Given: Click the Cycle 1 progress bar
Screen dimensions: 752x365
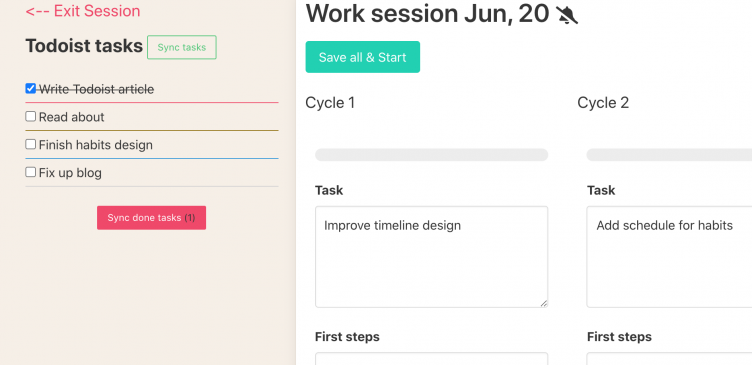Looking at the screenshot, I should tap(431, 155).
